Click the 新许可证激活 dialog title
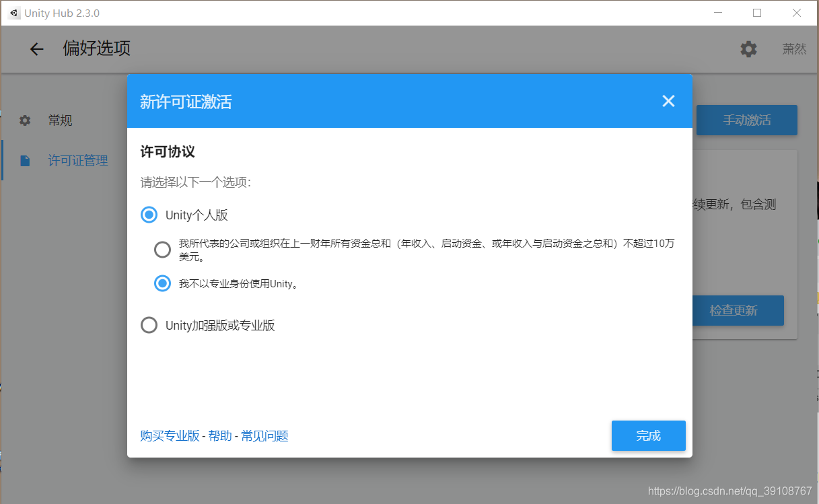 click(x=186, y=102)
